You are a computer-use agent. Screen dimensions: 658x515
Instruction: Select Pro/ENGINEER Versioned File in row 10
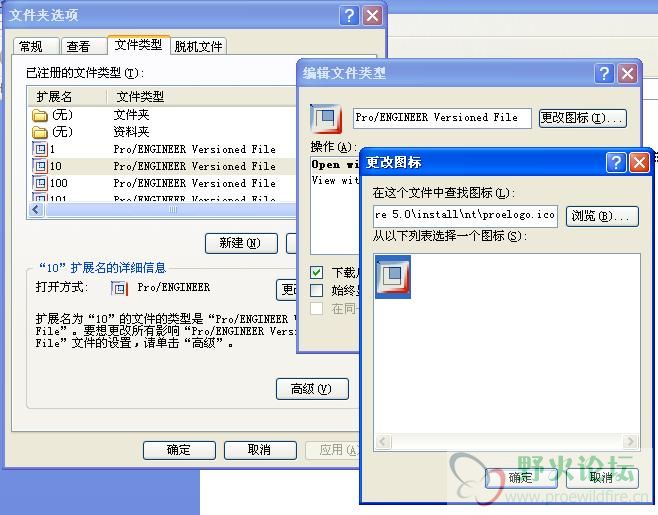(x=195, y=166)
